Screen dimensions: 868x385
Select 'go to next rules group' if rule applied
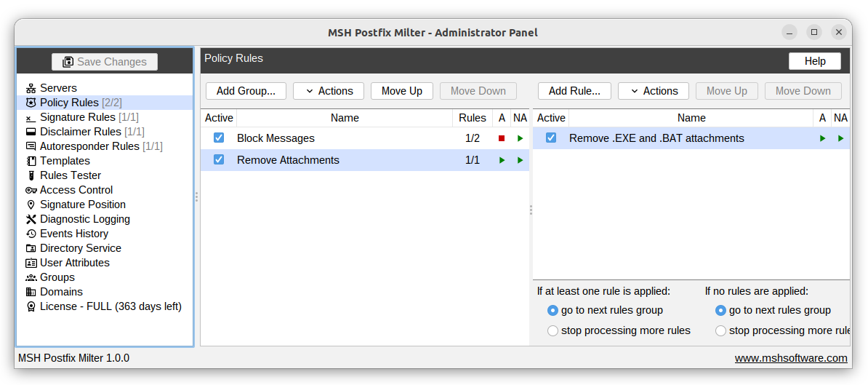552,310
